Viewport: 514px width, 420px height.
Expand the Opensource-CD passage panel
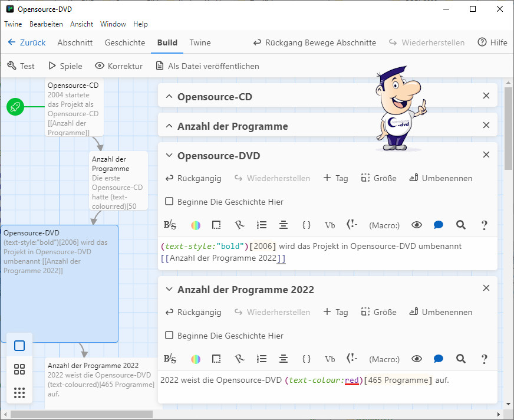click(x=169, y=96)
